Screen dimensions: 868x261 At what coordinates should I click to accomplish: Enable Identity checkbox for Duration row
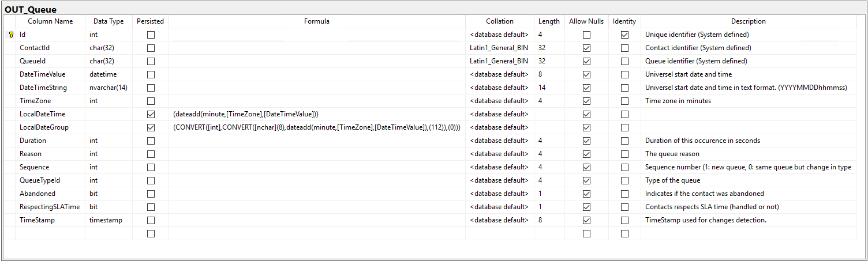(x=624, y=141)
